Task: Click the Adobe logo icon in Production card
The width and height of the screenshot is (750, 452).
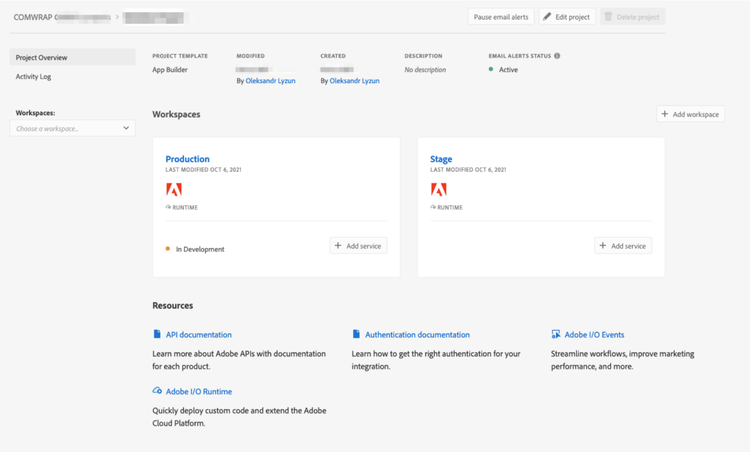Action: pyautogui.click(x=174, y=190)
